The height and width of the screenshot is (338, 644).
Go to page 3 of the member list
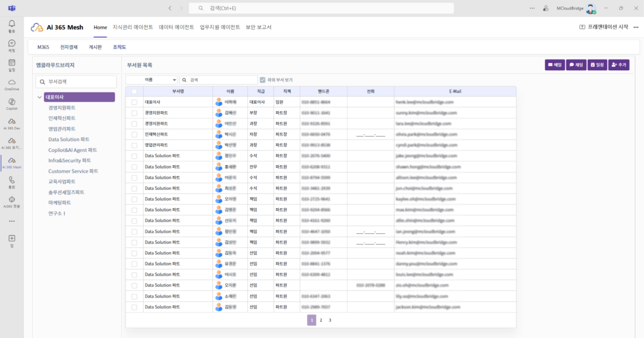(x=330, y=320)
